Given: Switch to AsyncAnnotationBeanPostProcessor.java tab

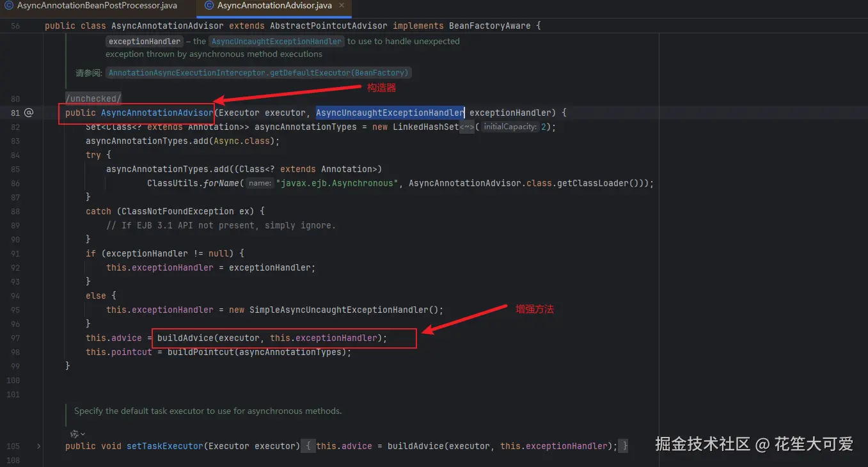Looking at the screenshot, I should coord(97,5).
